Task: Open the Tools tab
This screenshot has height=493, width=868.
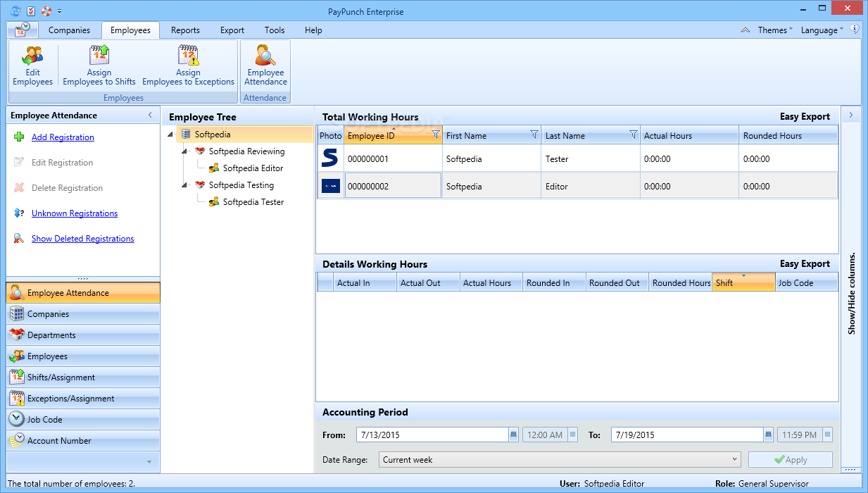Action: click(x=275, y=30)
